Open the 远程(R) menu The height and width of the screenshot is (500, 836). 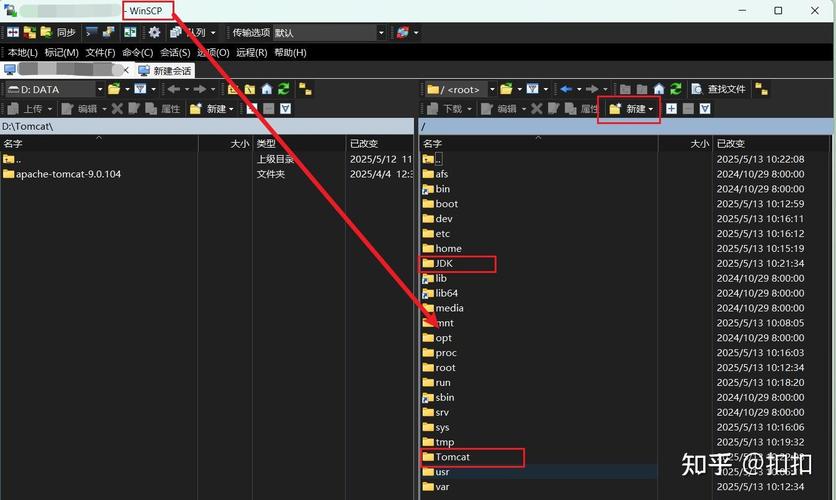(x=251, y=52)
